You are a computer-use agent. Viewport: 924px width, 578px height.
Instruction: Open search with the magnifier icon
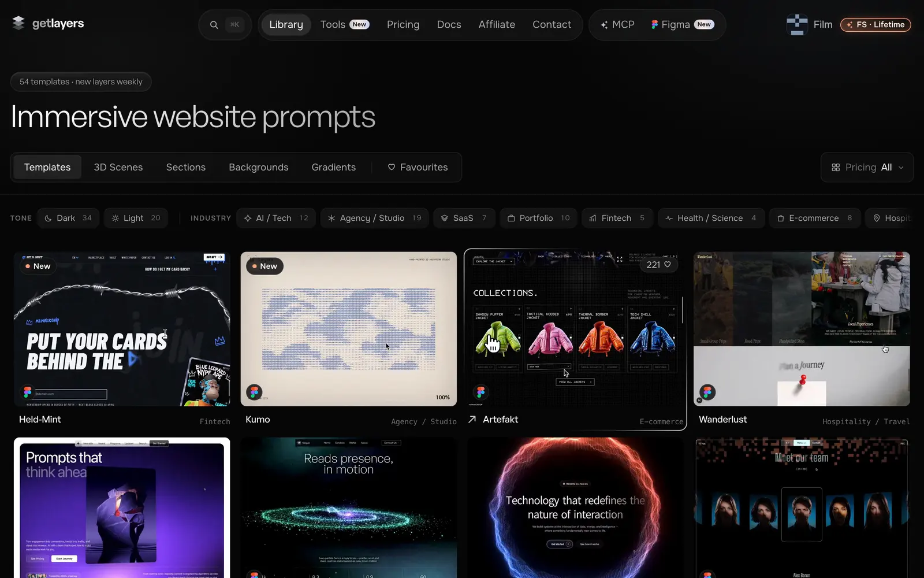pyautogui.click(x=214, y=25)
